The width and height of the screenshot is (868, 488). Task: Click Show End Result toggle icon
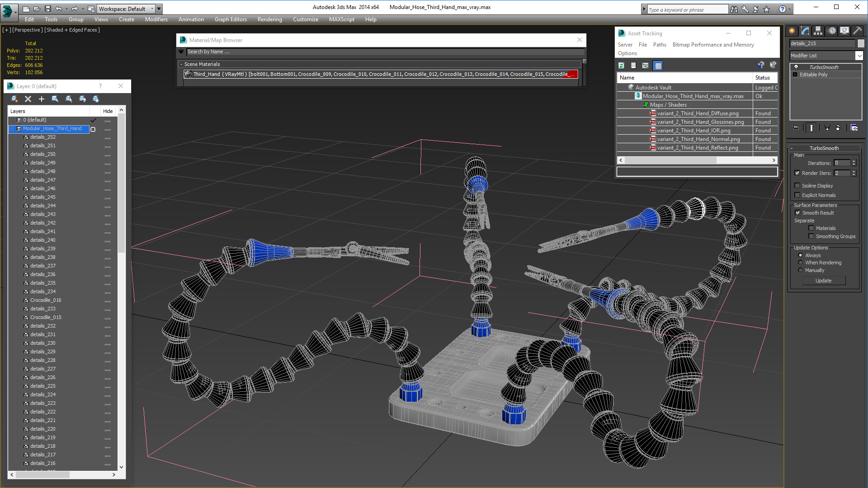(811, 128)
